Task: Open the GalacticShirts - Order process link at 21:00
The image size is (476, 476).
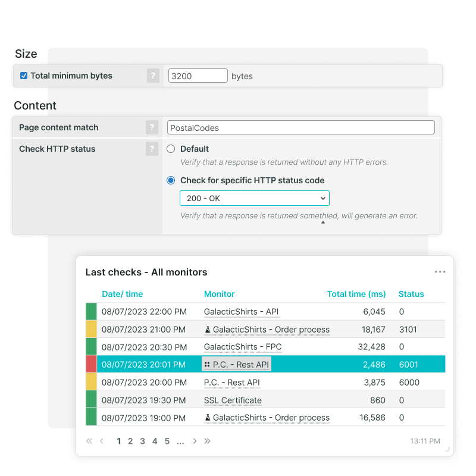Action: click(x=271, y=330)
